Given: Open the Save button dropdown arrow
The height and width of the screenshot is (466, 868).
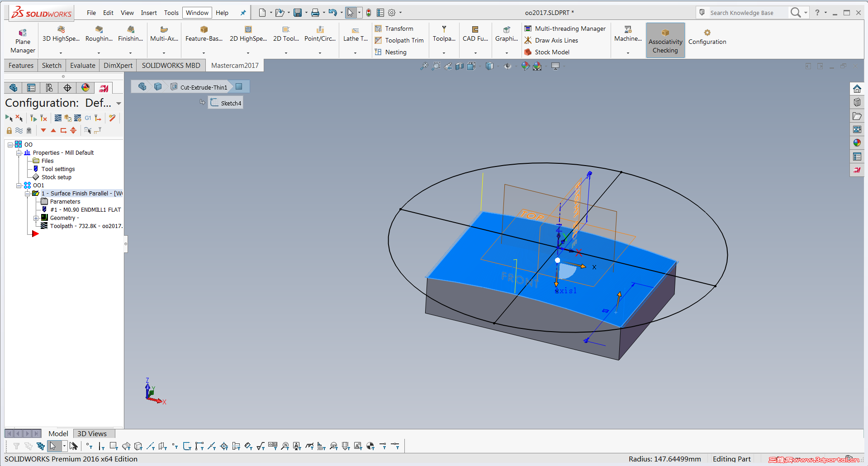Looking at the screenshot, I should tap(306, 13).
